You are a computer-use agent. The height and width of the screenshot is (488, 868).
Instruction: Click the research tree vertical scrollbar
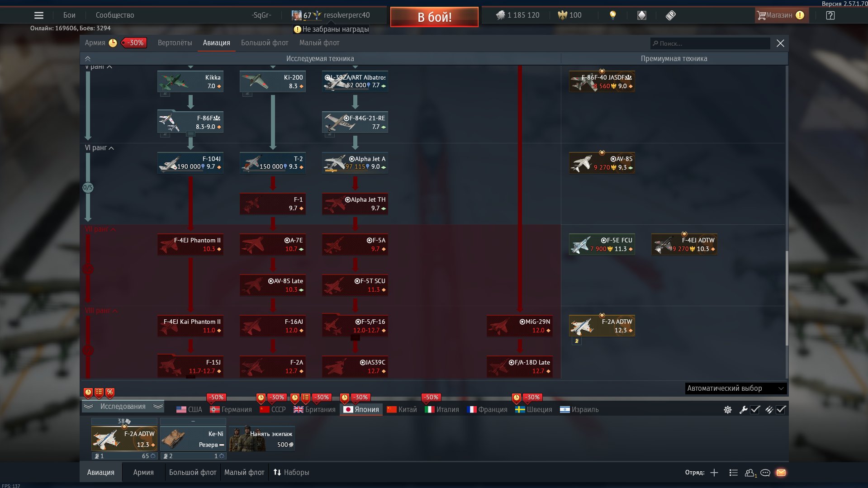[787, 298]
